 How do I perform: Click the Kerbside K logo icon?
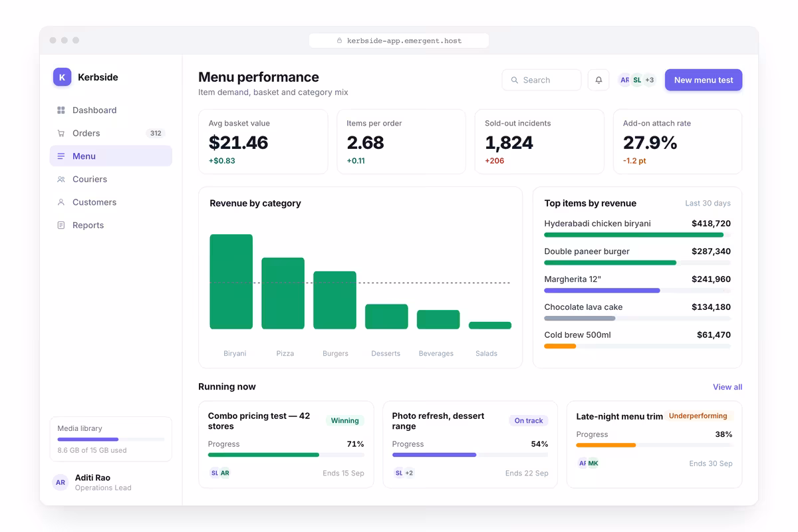click(x=62, y=77)
